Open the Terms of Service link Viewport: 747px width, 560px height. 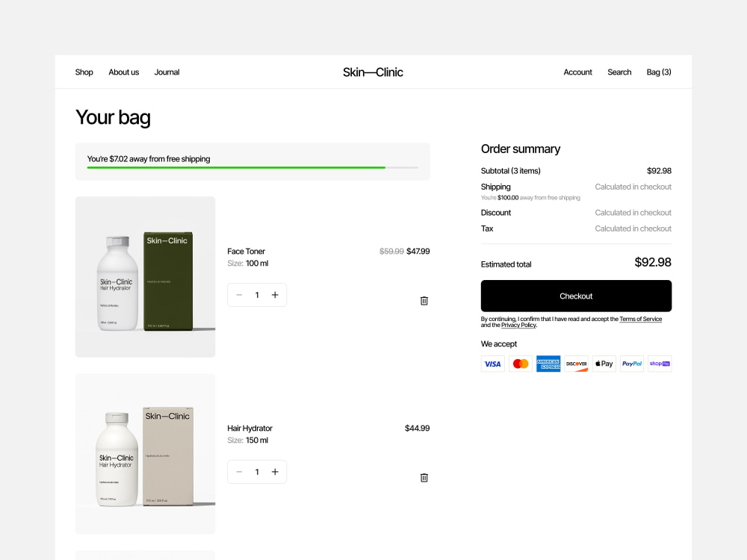[x=640, y=319]
